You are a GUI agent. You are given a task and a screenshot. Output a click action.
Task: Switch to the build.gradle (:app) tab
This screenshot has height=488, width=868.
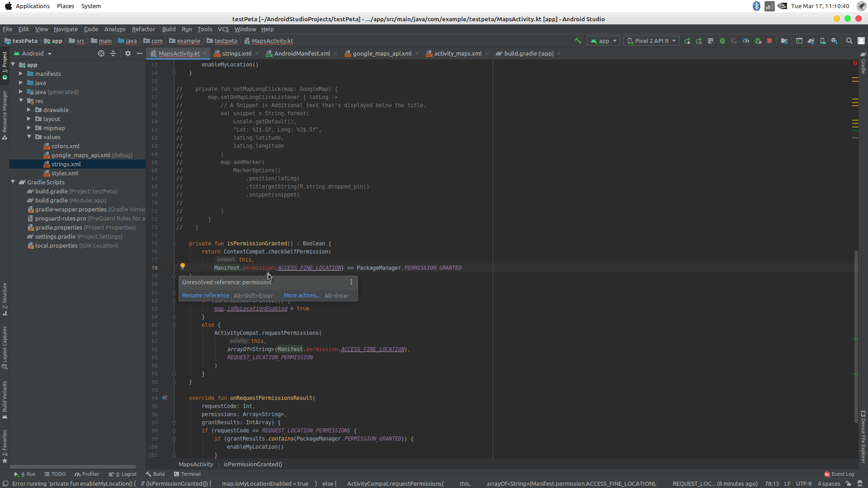[528, 53]
